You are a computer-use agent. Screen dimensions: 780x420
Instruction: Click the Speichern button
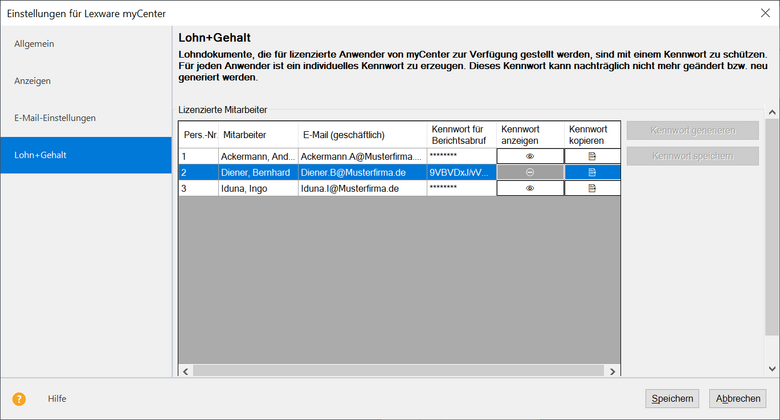(672, 398)
